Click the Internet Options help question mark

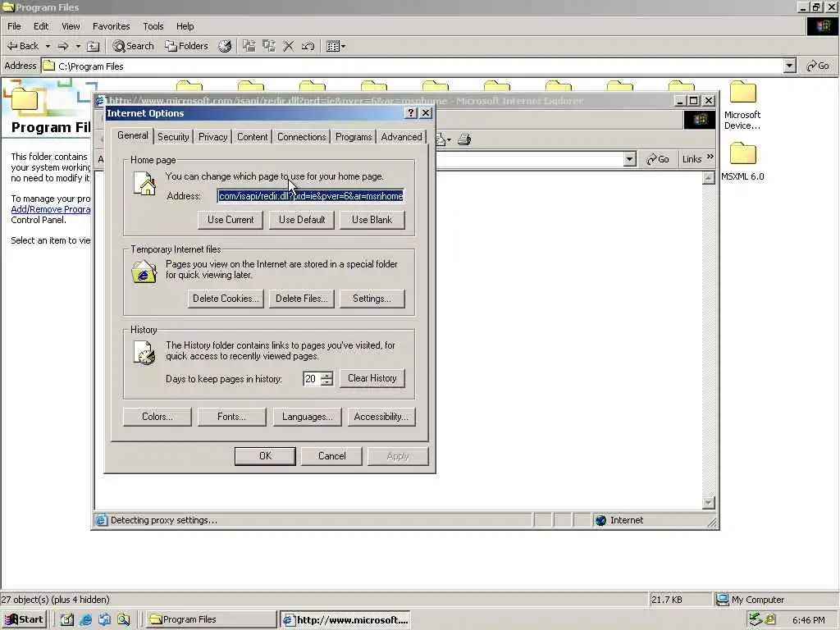click(x=411, y=113)
